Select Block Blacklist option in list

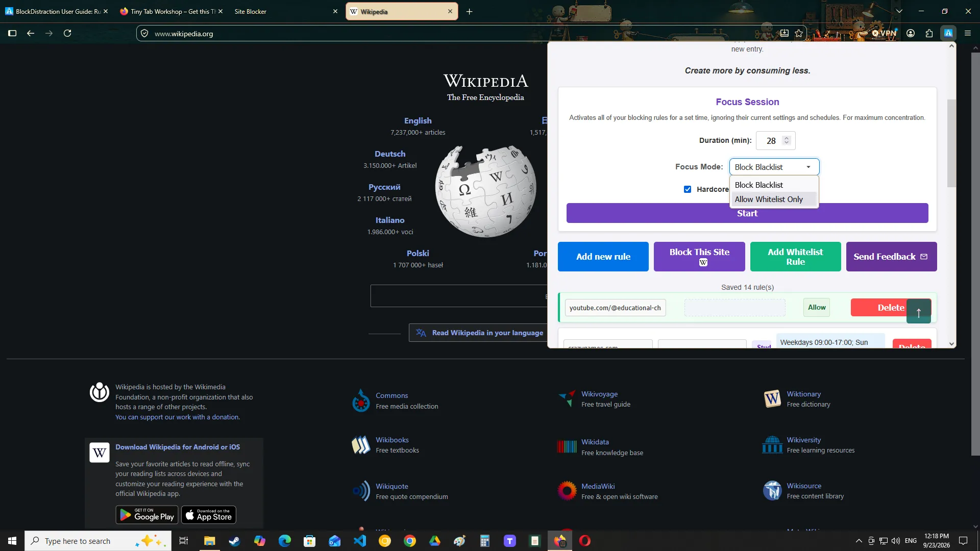774,185
